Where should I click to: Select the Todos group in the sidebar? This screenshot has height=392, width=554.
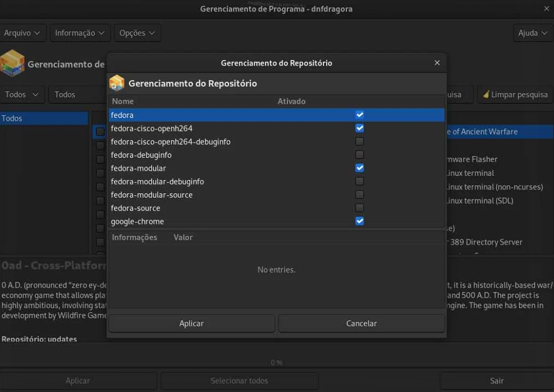44,118
